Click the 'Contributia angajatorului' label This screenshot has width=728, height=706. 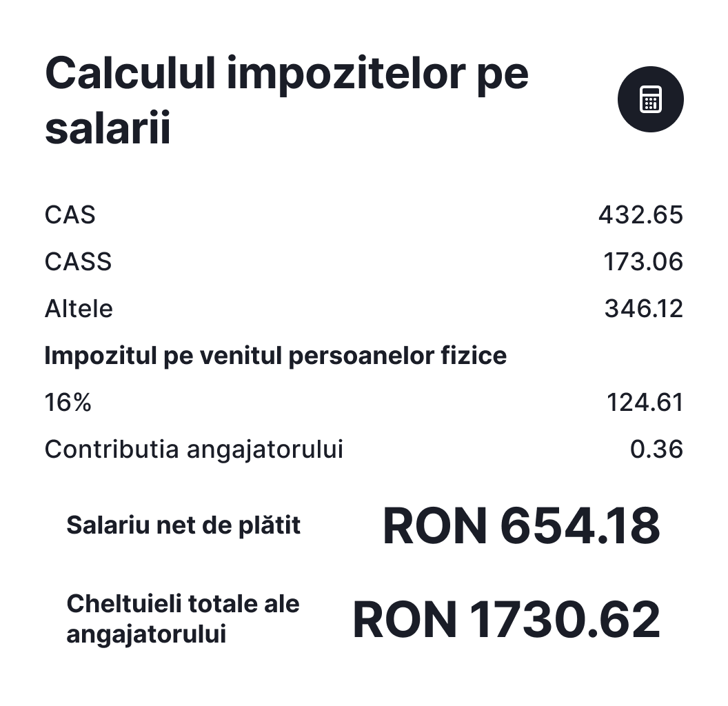pos(194,450)
